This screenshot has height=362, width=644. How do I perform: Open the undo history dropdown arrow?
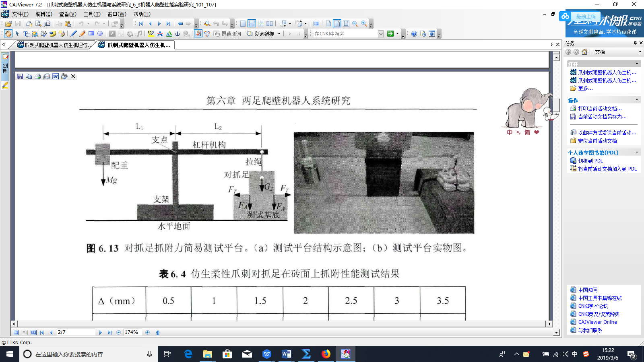tap(88, 24)
